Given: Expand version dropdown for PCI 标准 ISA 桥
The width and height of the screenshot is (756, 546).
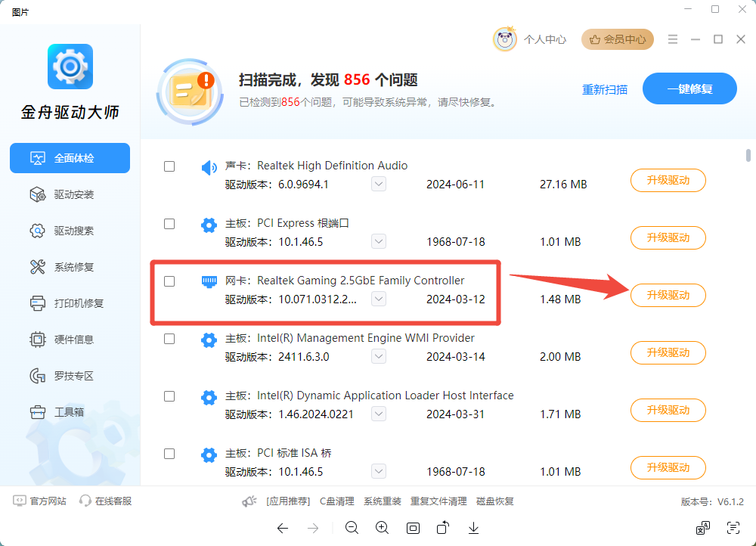Looking at the screenshot, I should 379,471.
